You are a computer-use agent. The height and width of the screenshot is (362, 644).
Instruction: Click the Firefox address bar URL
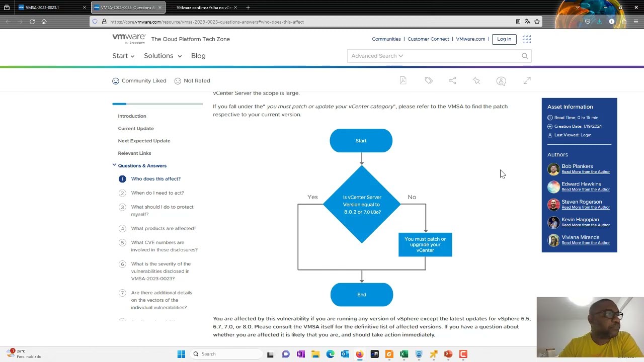coord(207,22)
